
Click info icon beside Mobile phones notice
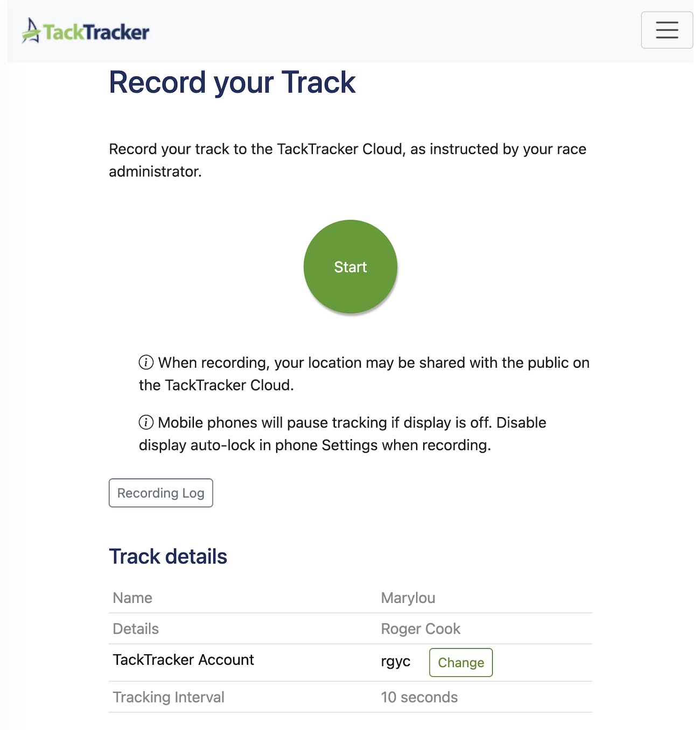pyautogui.click(x=146, y=423)
